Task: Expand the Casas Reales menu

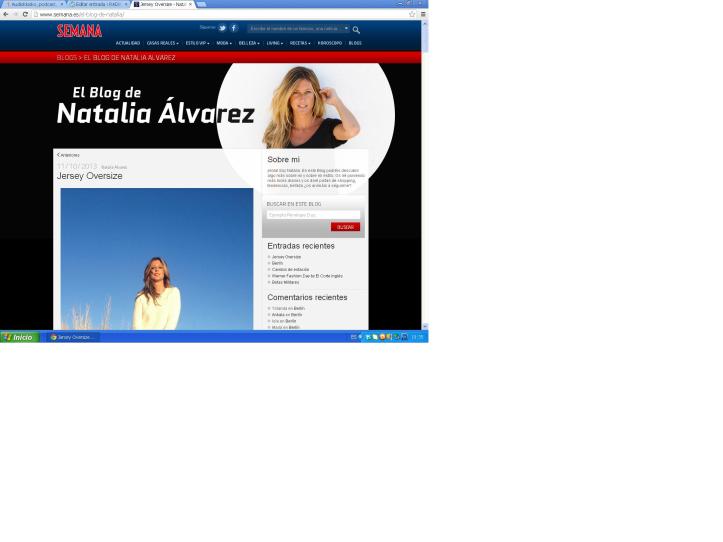Action: [162, 43]
